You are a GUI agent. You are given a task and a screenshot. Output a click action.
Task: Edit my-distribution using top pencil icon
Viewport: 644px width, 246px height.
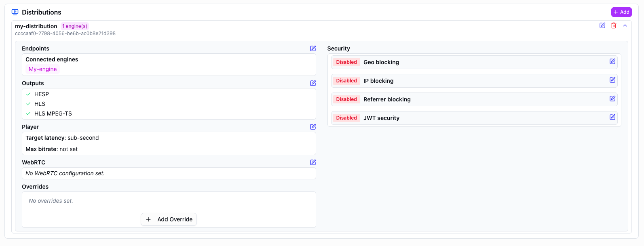pyautogui.click(x=602, y=25)
